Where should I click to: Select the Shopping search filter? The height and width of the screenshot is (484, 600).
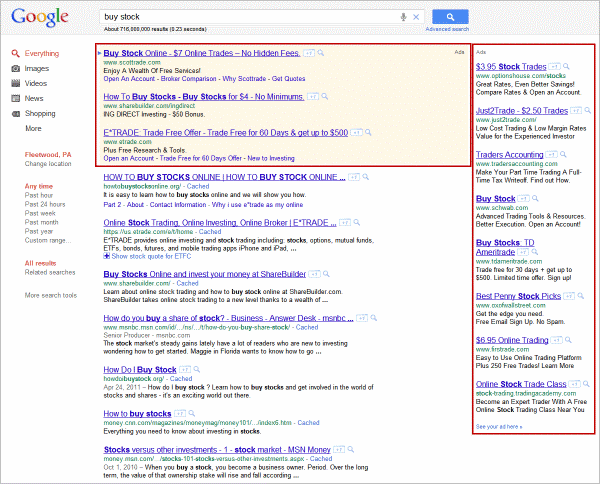[40, 114]
